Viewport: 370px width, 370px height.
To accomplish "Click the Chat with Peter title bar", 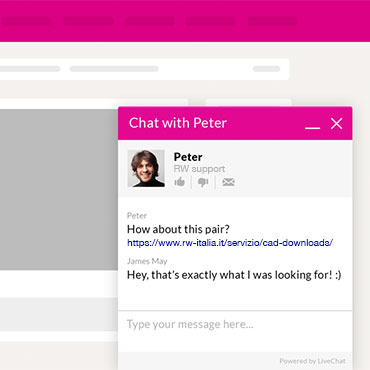I will (x=235, y=123).
